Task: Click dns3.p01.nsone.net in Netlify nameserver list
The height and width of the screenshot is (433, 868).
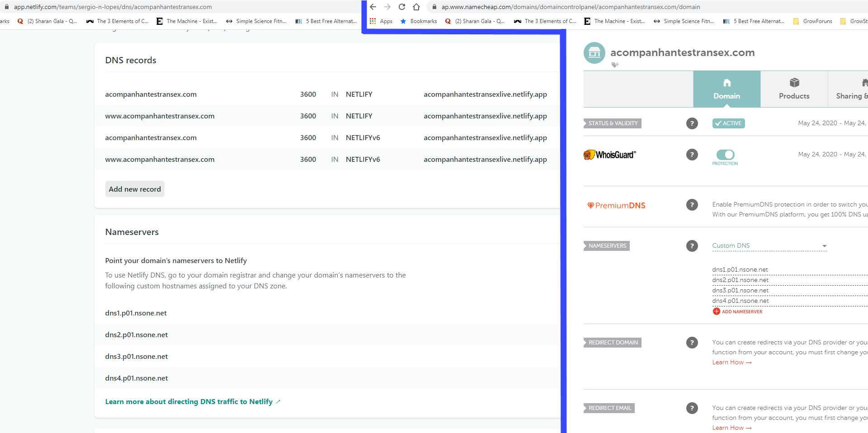Action: tap(137, 357)
